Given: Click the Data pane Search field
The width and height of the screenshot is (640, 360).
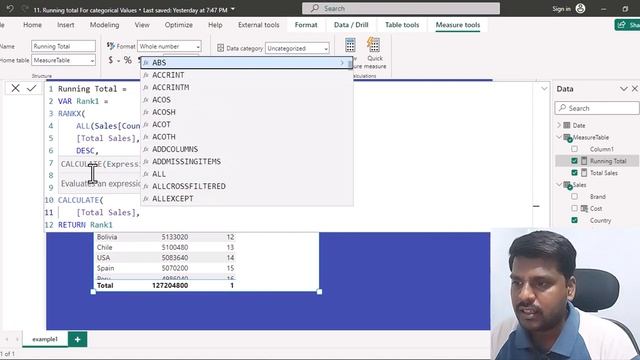Looking at the screenshot, I should point(597,108).
